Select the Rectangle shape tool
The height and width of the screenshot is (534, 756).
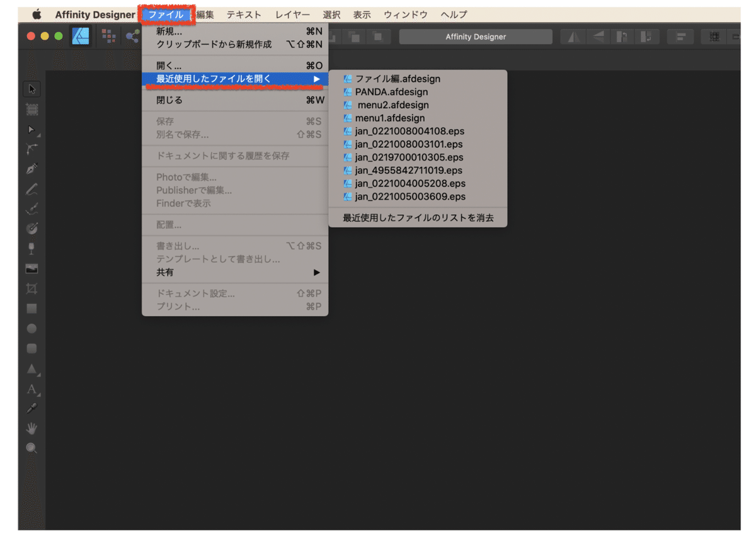pos(31,309)
